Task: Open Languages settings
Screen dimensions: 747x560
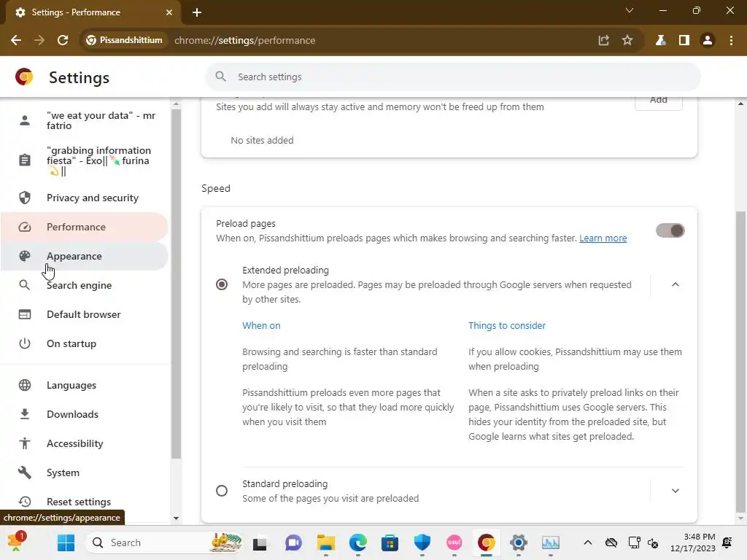Action: click(x=85, y=385)
